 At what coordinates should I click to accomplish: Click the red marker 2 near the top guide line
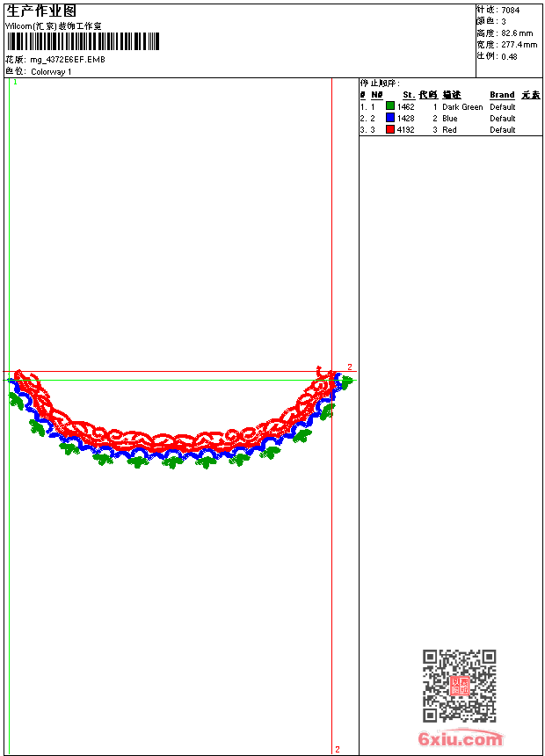[349, 367]
